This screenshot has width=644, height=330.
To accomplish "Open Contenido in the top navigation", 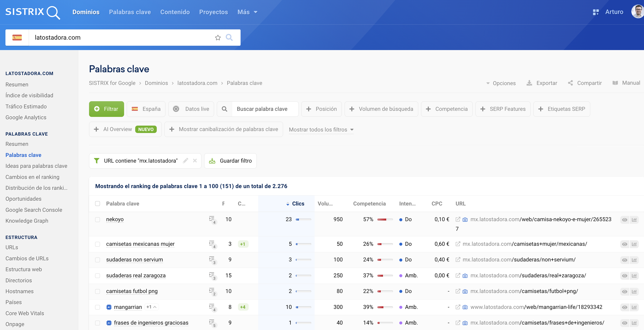I will (x=175, y=12).
